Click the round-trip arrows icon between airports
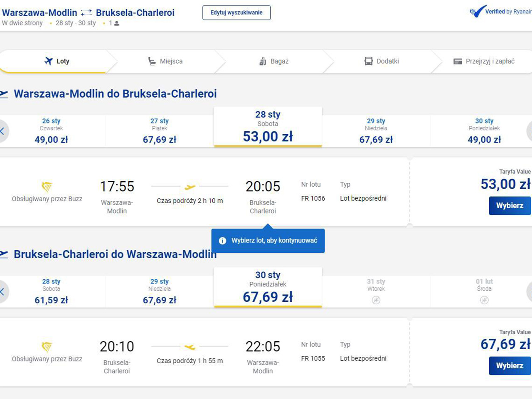532x399 pixels. click(x=86, y=13)
